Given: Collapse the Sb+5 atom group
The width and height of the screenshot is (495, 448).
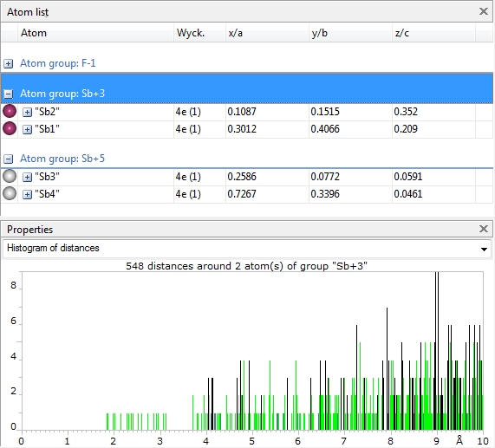Looking at the screenshot, I should click(x=8, y=159).
